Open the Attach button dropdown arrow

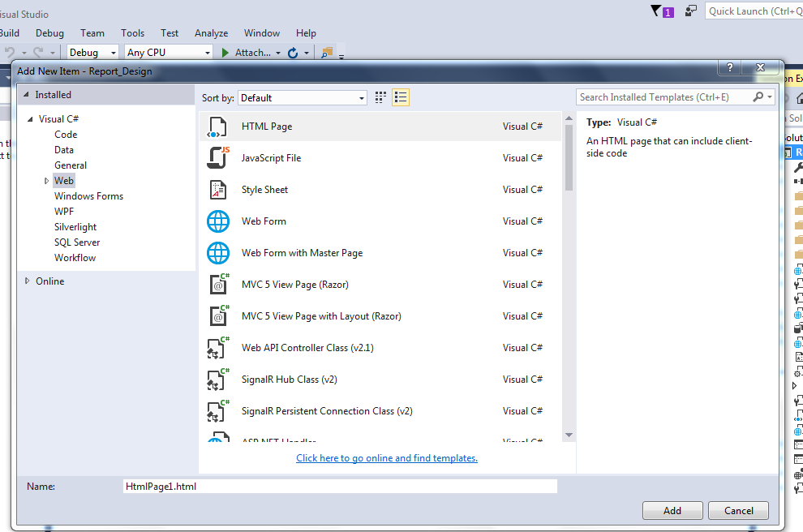pos(278,53)
